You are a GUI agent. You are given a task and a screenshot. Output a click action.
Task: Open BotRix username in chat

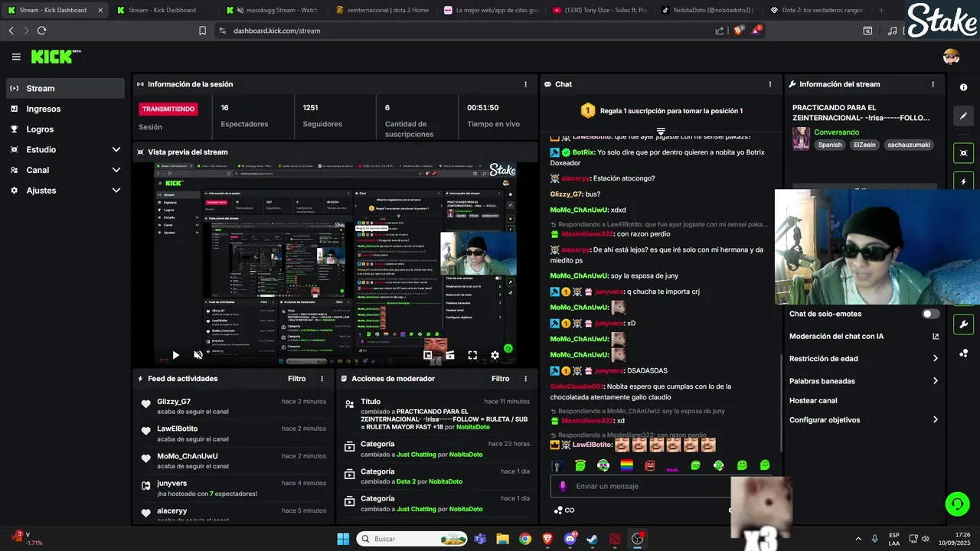583,152
